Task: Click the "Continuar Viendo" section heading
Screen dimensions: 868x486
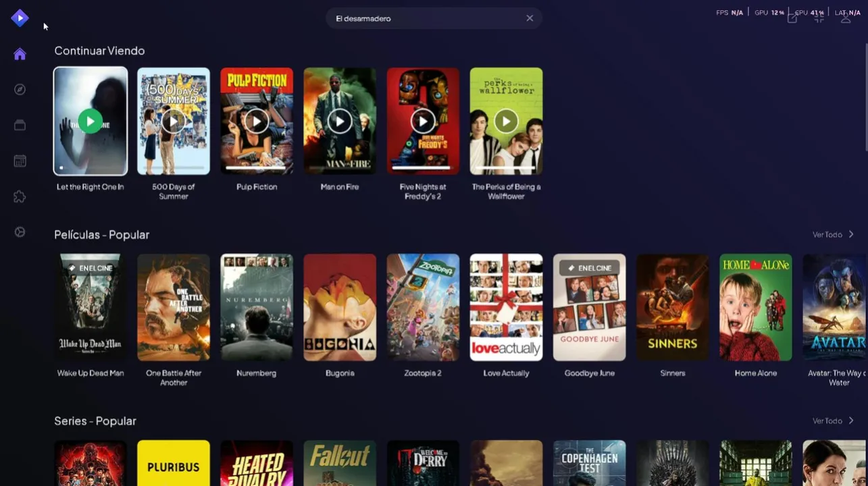Action: coord(99,51)
